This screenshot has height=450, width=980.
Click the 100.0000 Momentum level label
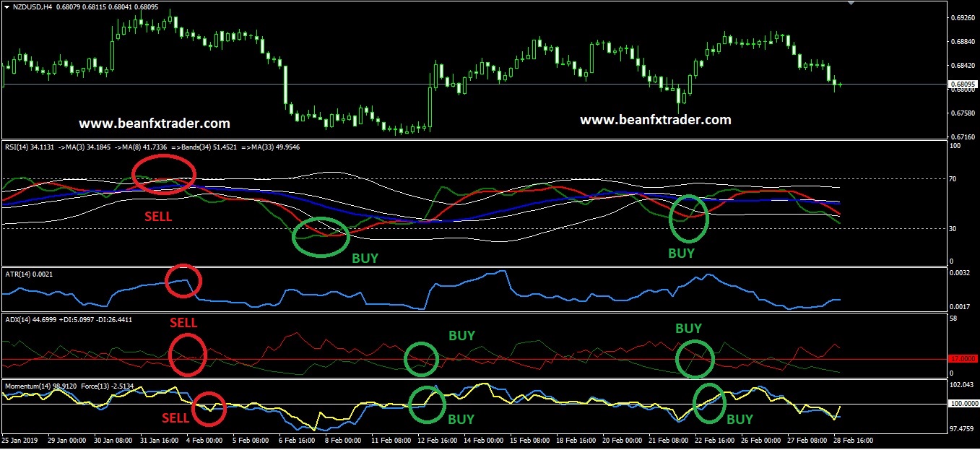(961, 404)
